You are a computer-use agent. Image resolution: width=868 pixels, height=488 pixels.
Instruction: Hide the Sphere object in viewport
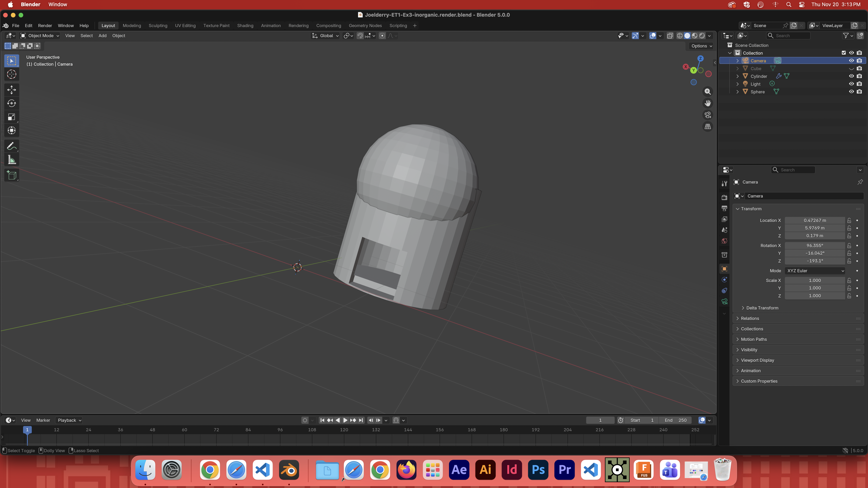coord(851,92)
